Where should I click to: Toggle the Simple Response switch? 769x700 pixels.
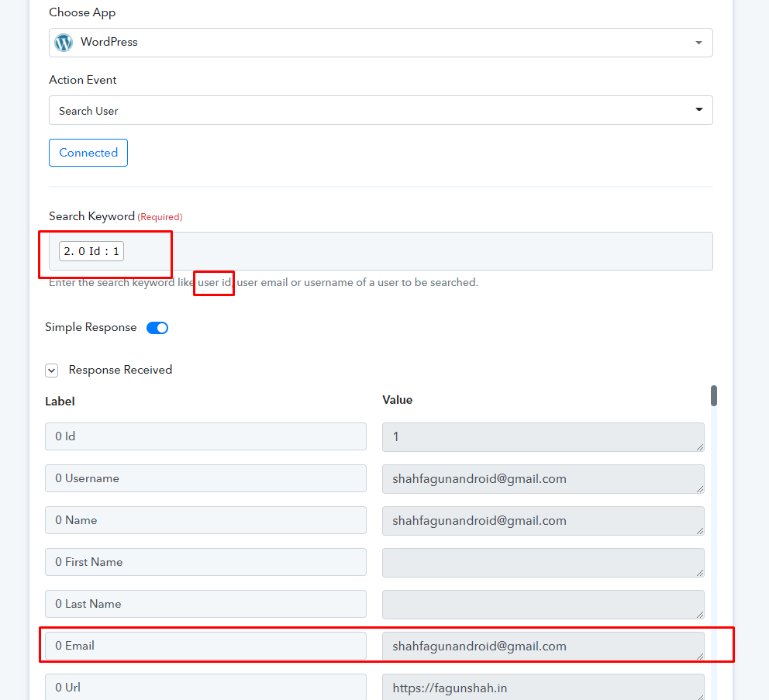point(157,328)
